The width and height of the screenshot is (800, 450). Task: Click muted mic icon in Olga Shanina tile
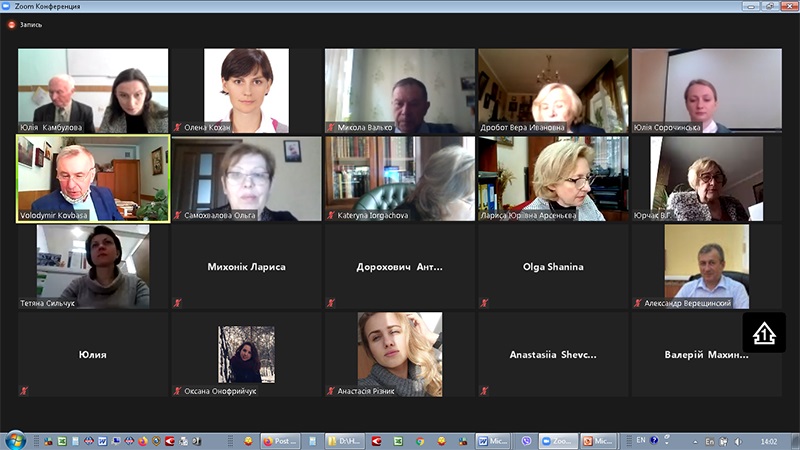click(484, 303)
